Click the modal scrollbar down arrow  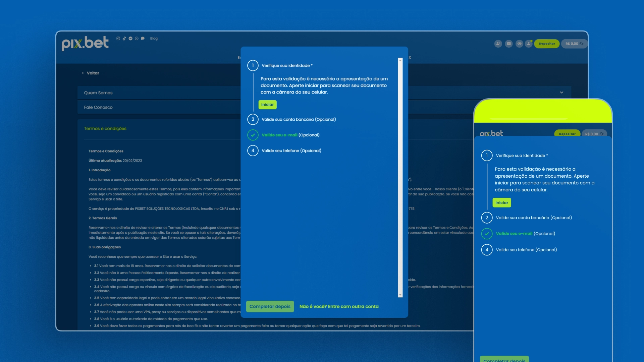pyautogui.click(x=400, y=295)
